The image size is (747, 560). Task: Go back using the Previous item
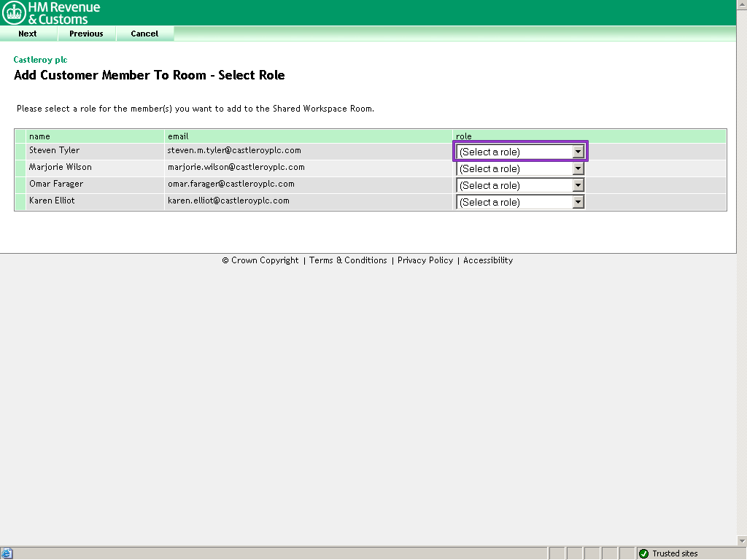86,34
